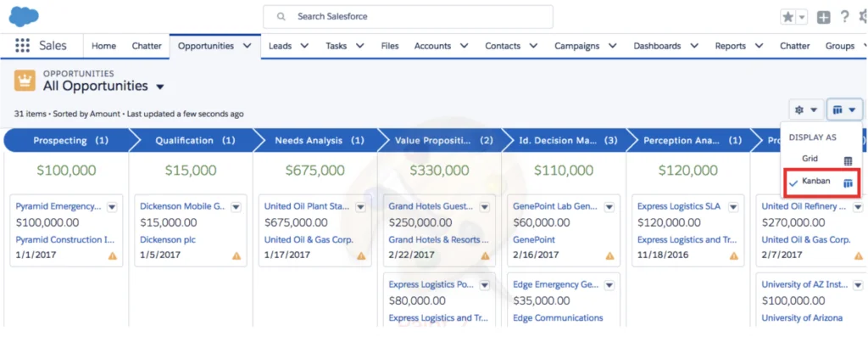868x342 pixels.
Task: Open actions menu on United Oil Plant card
Action: (x=360, y=207)
